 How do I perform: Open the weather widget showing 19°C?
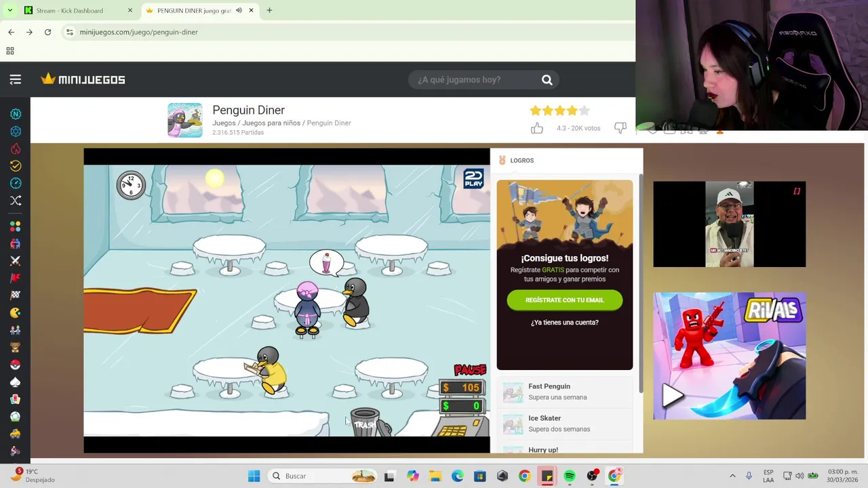pyautogui.click(x=33, y=475)
